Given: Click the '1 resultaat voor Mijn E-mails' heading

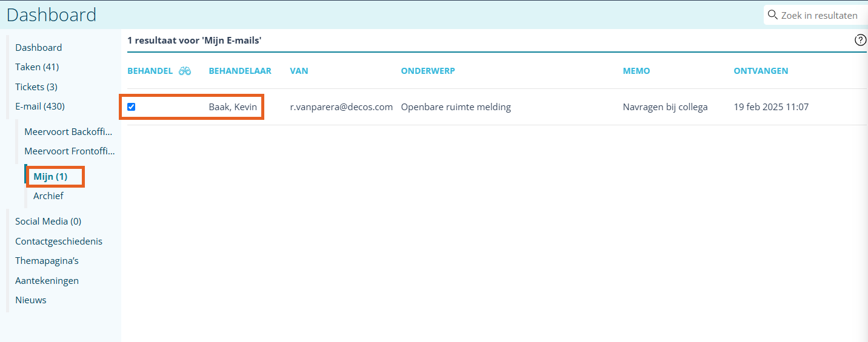Looking at the screenshot, I should (195, 41).
